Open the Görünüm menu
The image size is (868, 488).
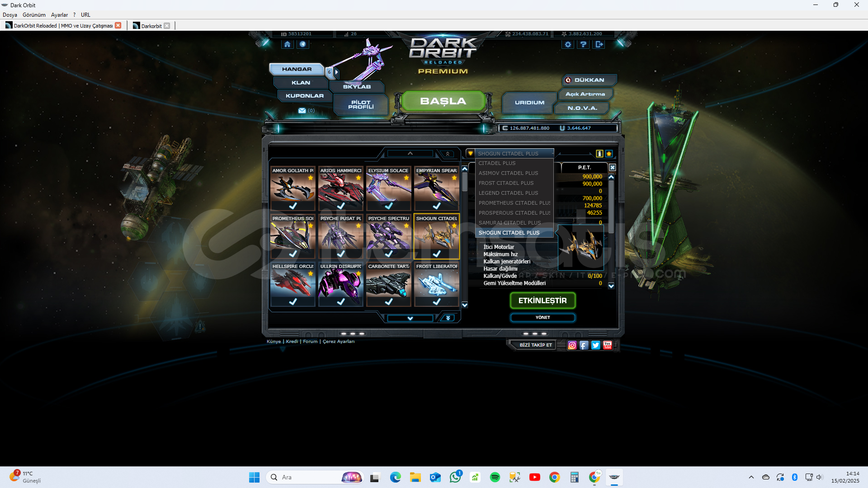(x=34, y=15)
